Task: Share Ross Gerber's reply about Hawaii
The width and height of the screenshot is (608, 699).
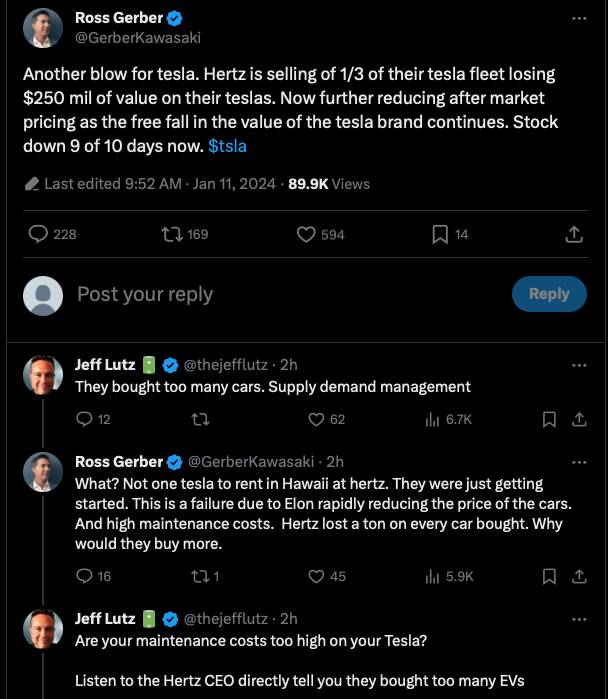Action: (579, 576)
